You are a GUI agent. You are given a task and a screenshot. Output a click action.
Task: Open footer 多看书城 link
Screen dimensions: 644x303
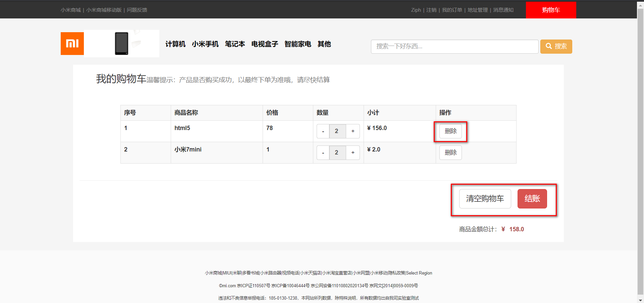(x=251, y=273)
